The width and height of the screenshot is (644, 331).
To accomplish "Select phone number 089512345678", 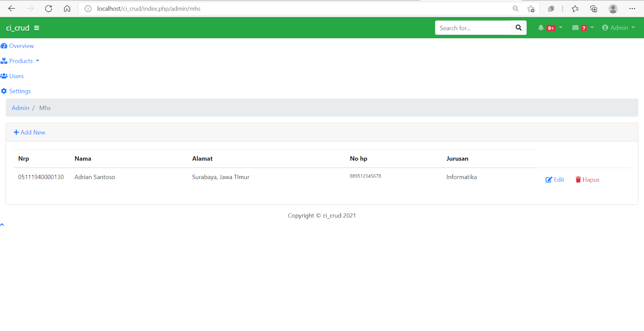I will click(x=365, y=176).
